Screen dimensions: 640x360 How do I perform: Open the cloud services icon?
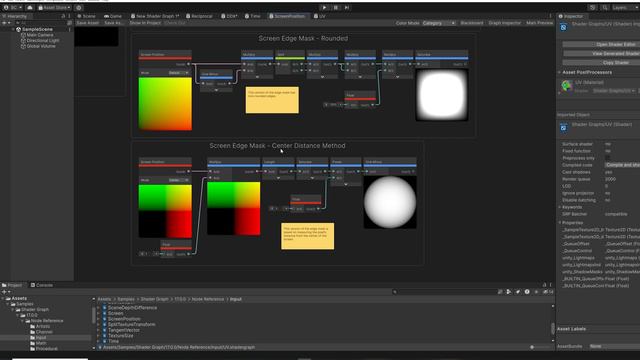pos(30,7)
